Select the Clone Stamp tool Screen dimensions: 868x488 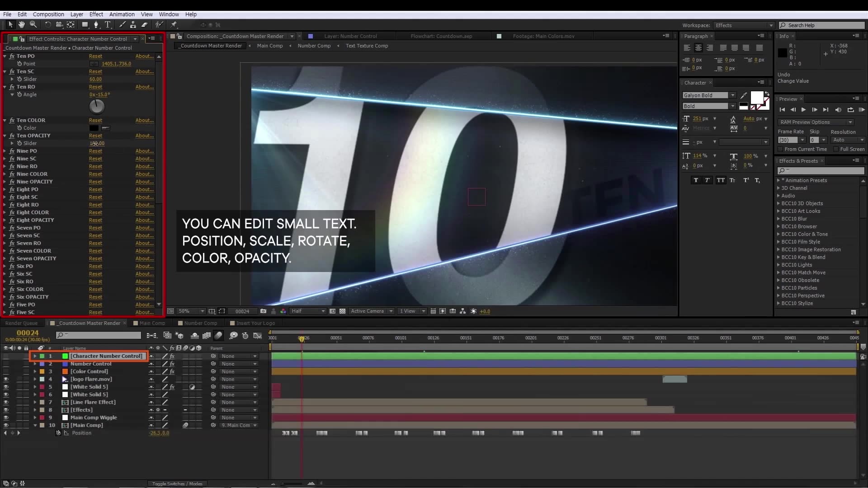click(x=133, y=24)
